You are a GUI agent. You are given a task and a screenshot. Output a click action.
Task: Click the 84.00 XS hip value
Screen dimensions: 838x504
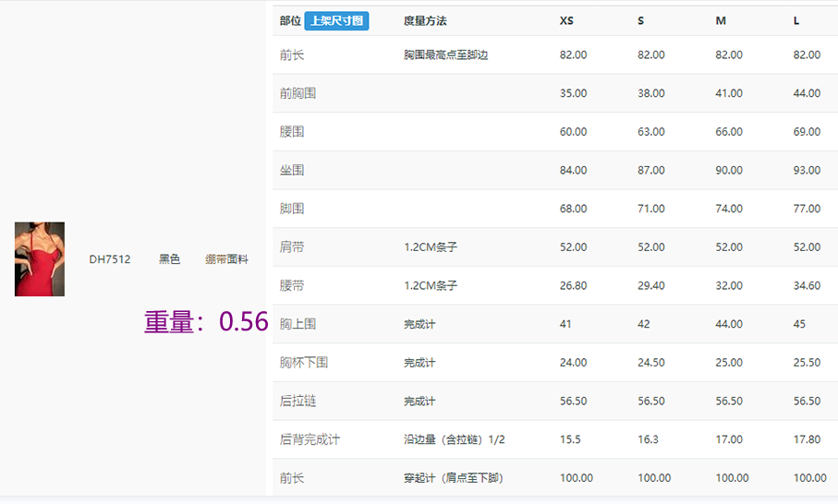pos(574,171)
